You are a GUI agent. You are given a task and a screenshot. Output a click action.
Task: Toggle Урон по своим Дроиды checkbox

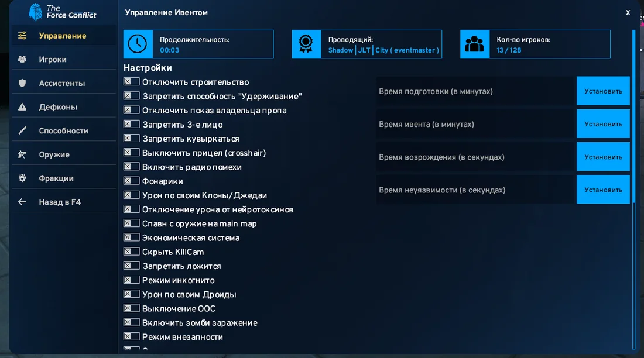(x=131, y=294)
